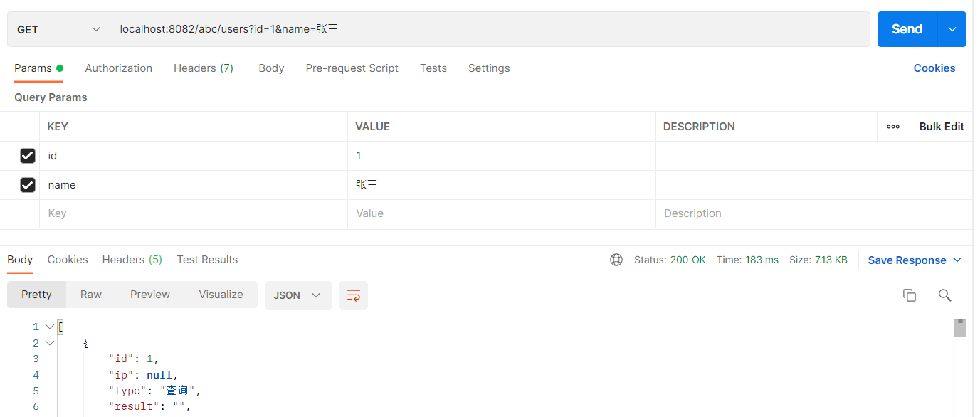Open the Tests tab
Viewport: 980px width, 417px height.
pyautogui.click(x=433, y=68)
